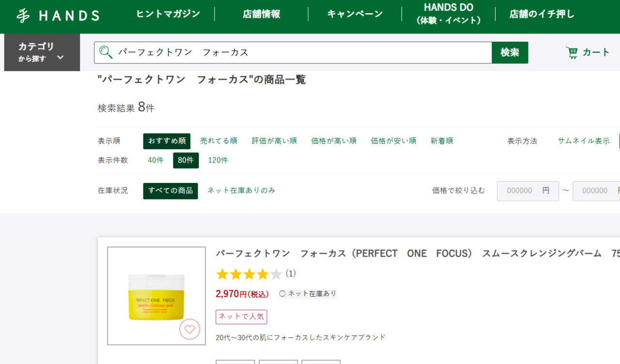The height and width of the screenshot is (364, 620).
Task: Show 120件 per page
Action: pyautogui.click(x=218, y=160)
